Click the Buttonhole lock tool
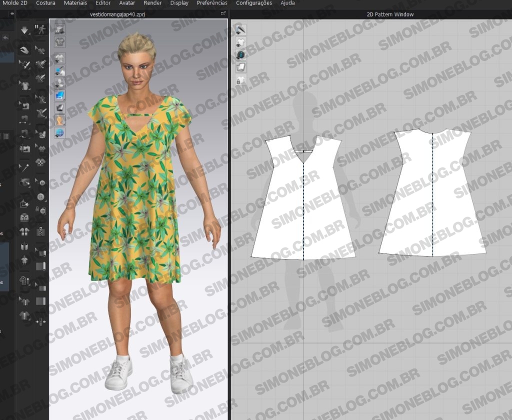The width and height of the screenshot is (512, 420). tap(41, 211)
